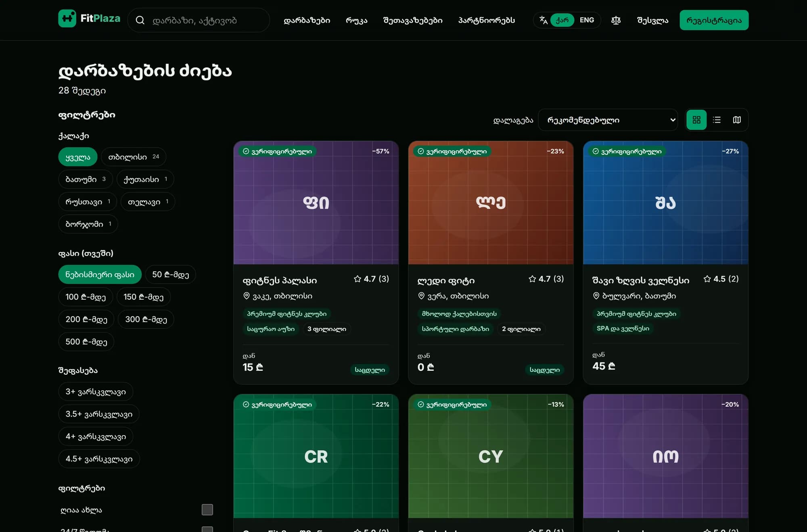Click the language translate icon
The width and height of the screenshot is (807, 532).
(544, 20)
